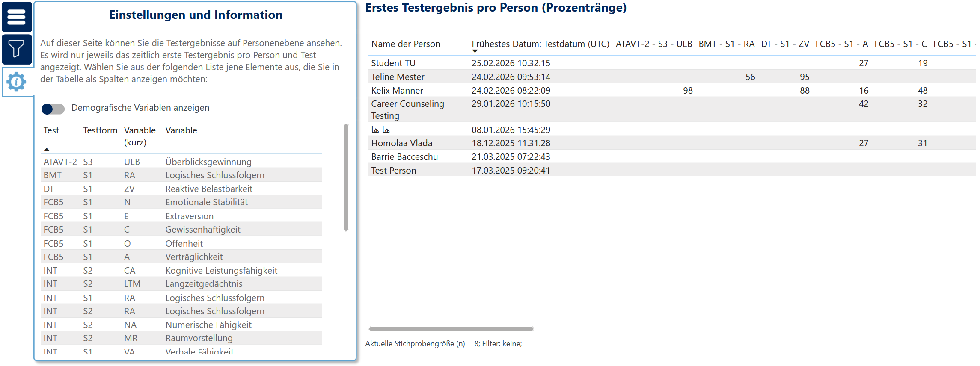Click the sort arrow under Test column
The image size is (980, 366).
pyautogui.click(x=47, y=149)
